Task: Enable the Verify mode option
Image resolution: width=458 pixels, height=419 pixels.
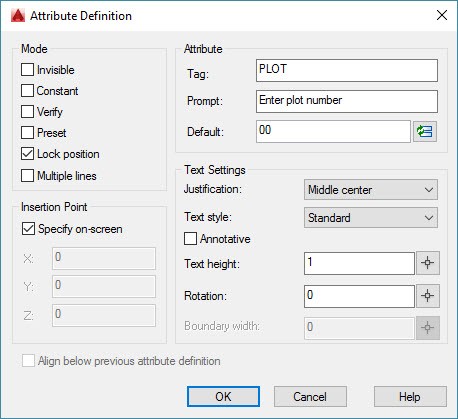Action: point(27,112)
